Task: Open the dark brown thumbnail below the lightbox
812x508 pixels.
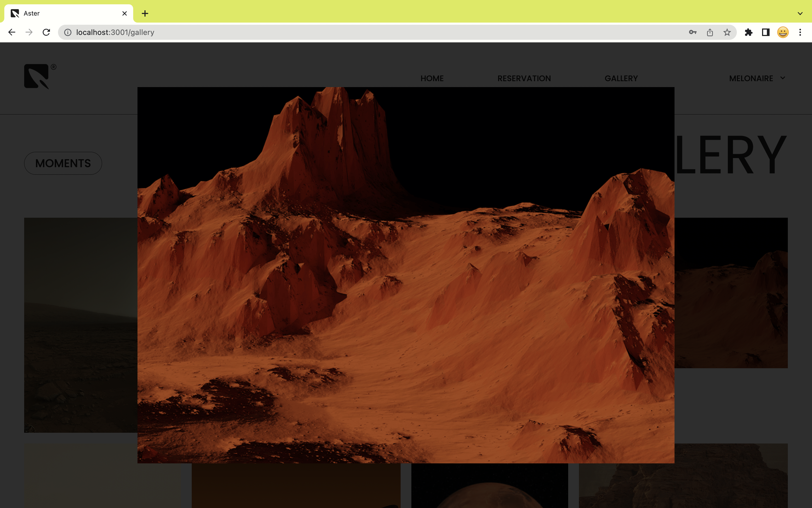Action: (x=296, y=486)
